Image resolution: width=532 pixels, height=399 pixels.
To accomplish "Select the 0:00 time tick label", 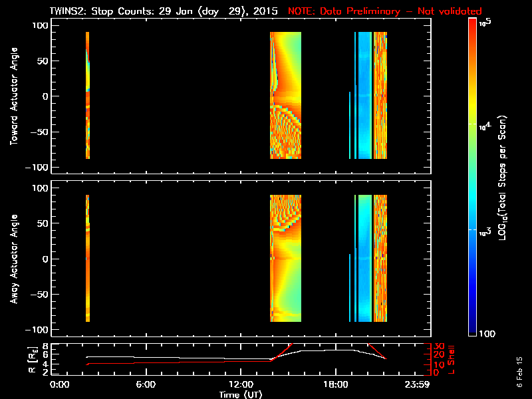I will [x=60, y=385].
